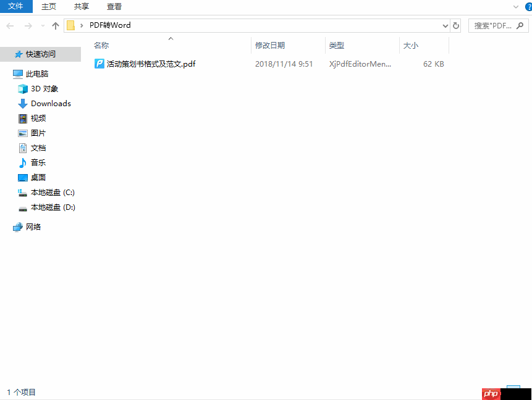Open 此电脑 in the sidebar
Viewport: 532px width, 400px height.
click(37, 73)
